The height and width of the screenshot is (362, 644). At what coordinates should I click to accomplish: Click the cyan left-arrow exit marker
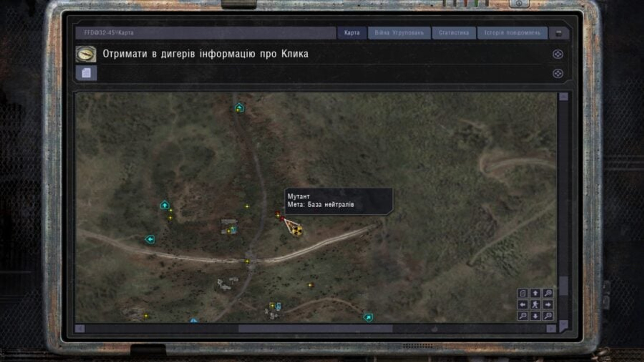click(x=150, y=239)
